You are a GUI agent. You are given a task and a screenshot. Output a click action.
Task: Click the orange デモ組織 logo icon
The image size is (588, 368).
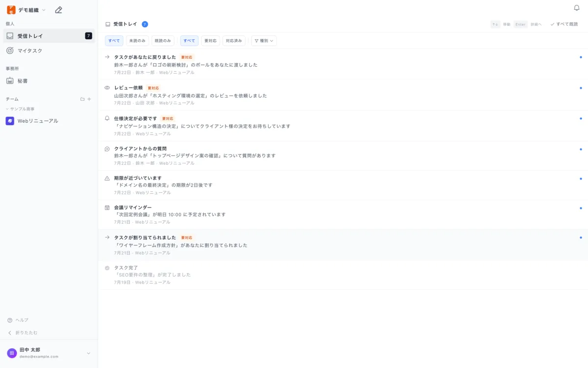tap(11, 10)
